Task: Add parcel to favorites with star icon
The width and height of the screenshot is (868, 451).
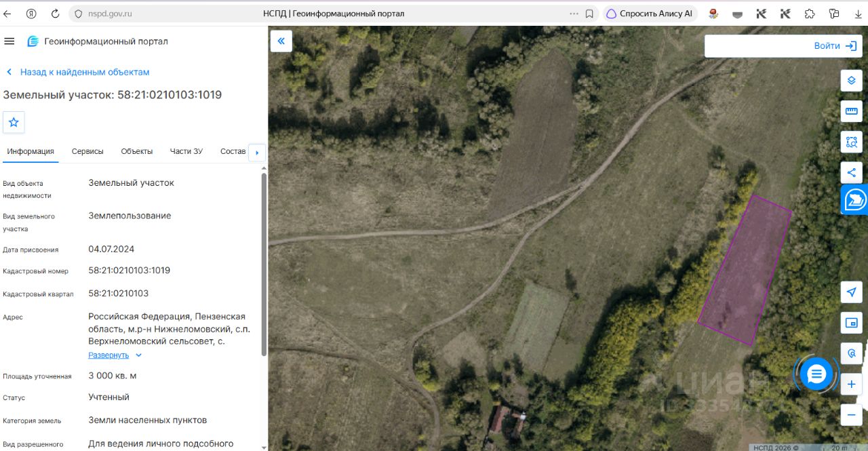Action: click(14, 122)
